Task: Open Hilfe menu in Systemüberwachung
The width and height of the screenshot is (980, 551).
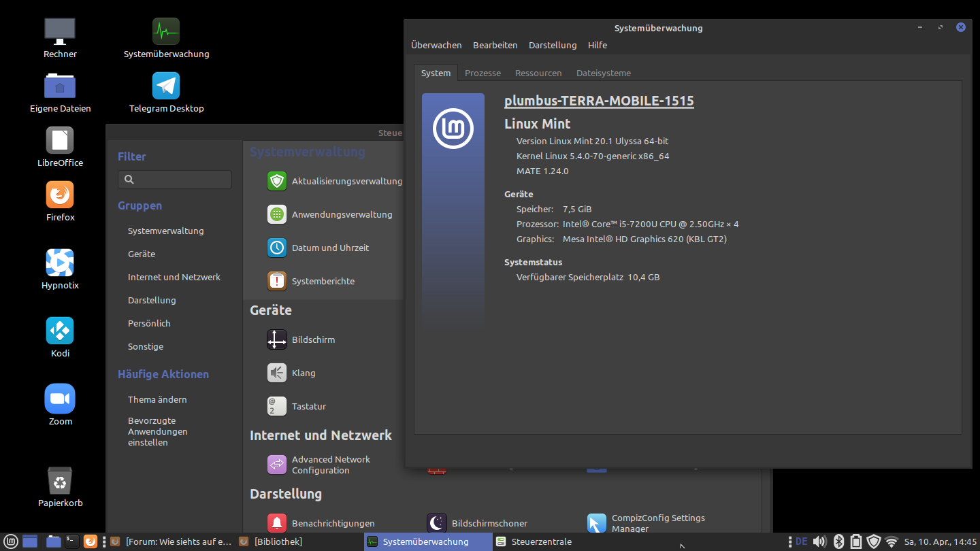Action: pos(598,45)
